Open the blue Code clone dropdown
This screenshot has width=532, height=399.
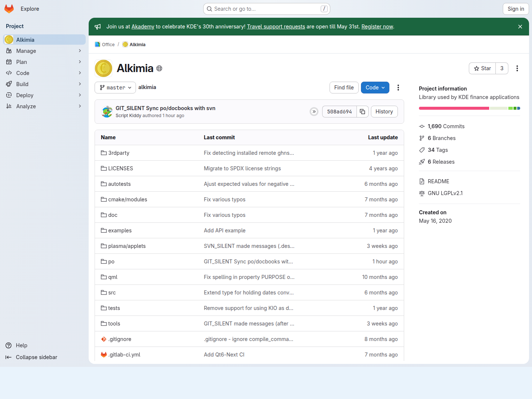tap(375, 88)
